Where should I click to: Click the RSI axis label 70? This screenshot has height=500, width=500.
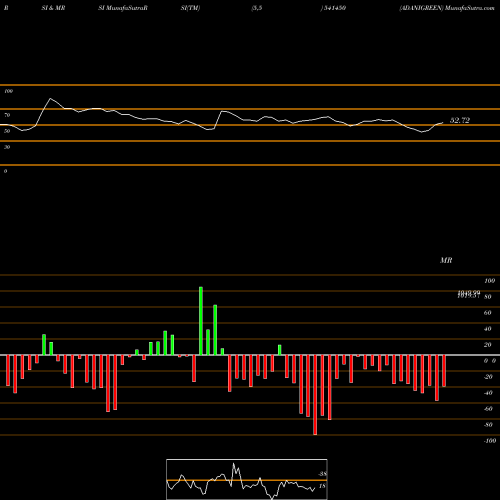[7, 115]
